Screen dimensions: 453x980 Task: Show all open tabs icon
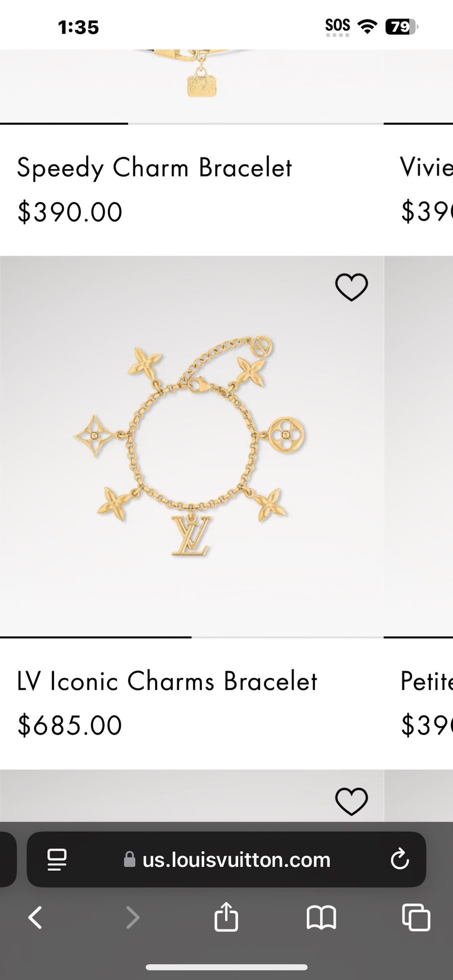(x=416, y=917)
